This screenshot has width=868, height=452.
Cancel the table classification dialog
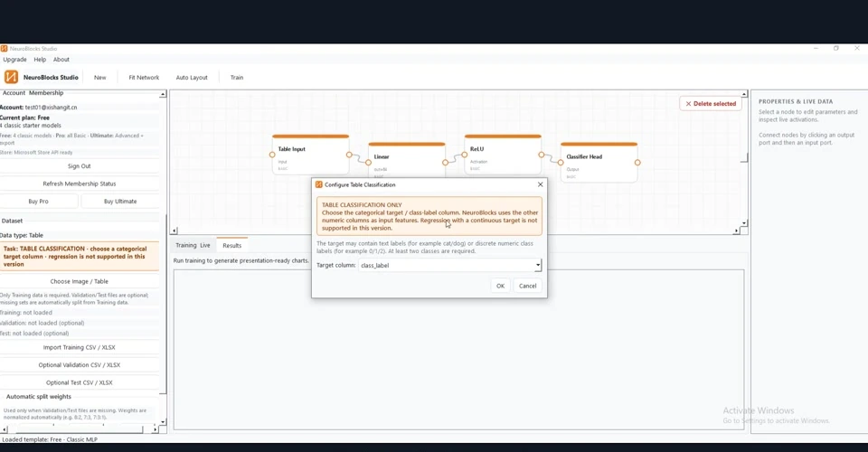527,286
